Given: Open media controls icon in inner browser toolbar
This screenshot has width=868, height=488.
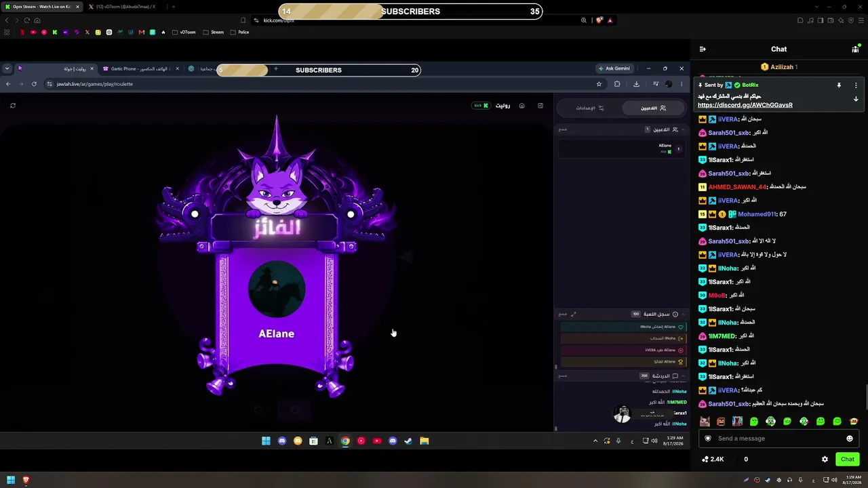Looking at the screenshot, I should pos(655,84).
